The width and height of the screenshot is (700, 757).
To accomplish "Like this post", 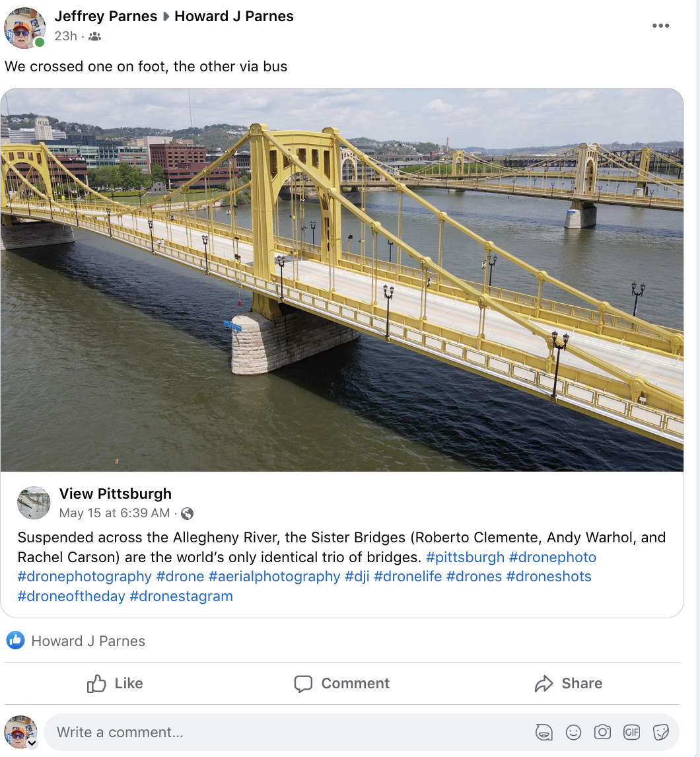I will click(115, 683).
